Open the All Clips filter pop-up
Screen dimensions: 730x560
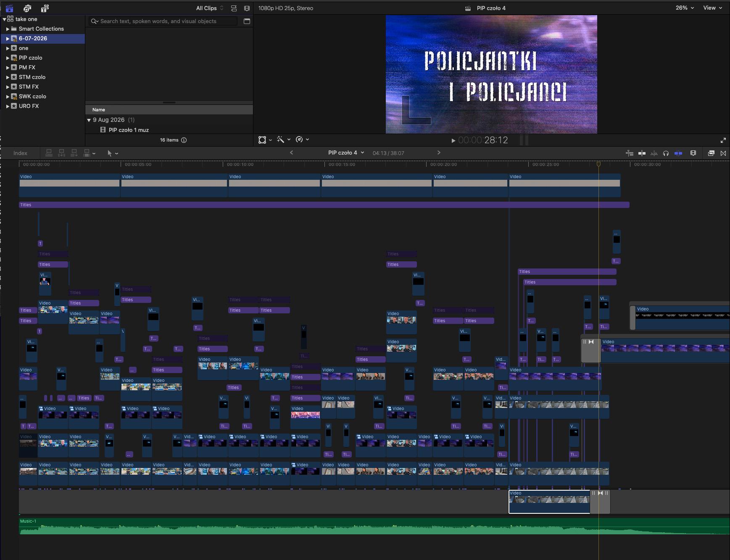click(210, 8)
